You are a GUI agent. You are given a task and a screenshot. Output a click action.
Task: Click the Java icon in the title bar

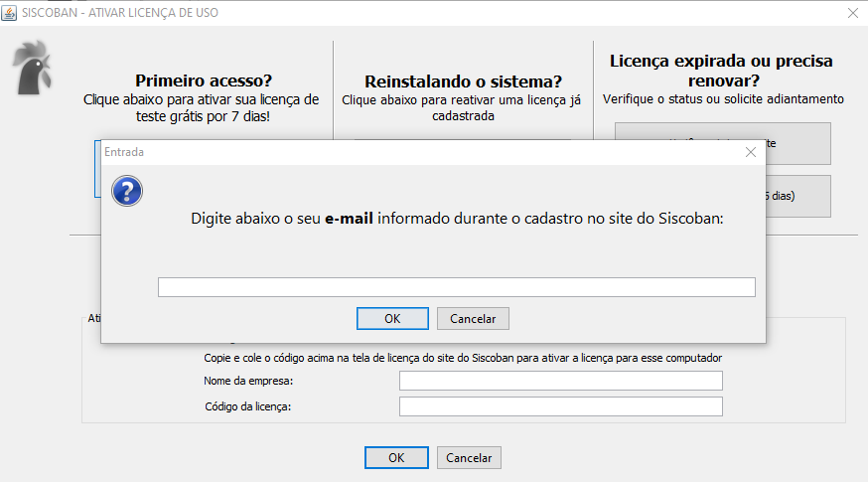click(11, 13)
